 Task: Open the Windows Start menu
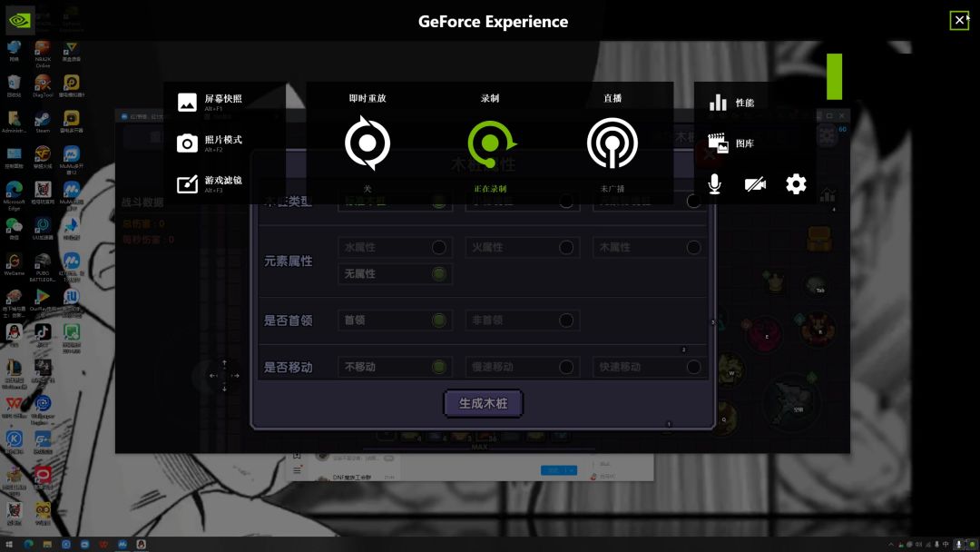pos(9,545)
